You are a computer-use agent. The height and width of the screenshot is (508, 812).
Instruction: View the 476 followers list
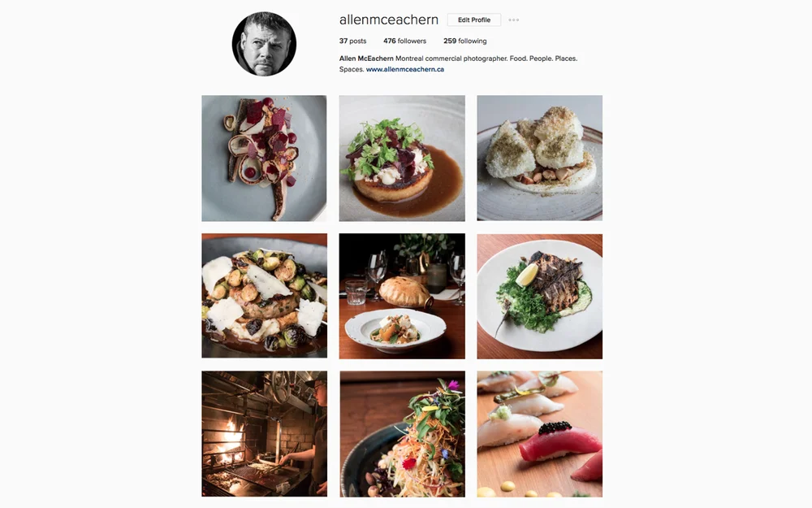click(404, 41)
